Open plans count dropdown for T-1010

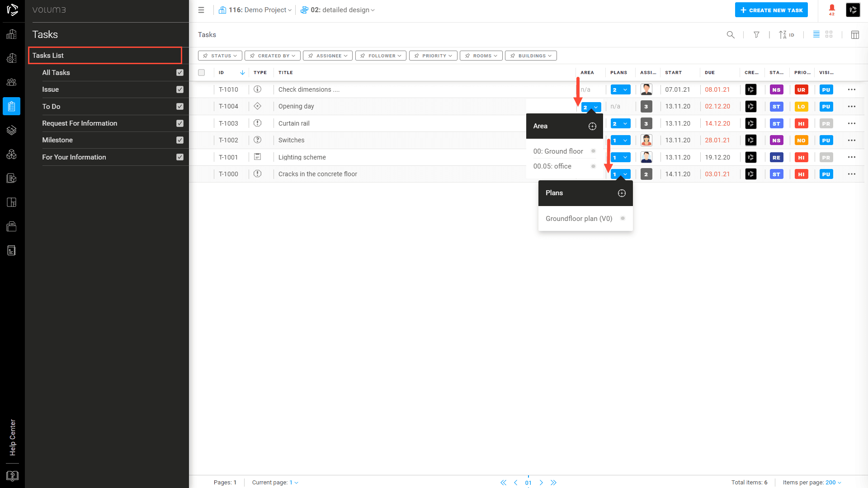tap(620, 89)
